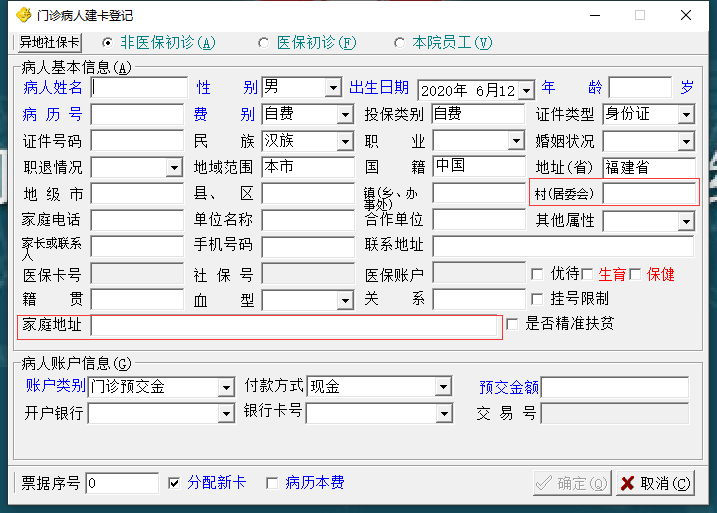Click the 县、区 input field
Screen dimensions: 717x513
click(x=308, y=194)
